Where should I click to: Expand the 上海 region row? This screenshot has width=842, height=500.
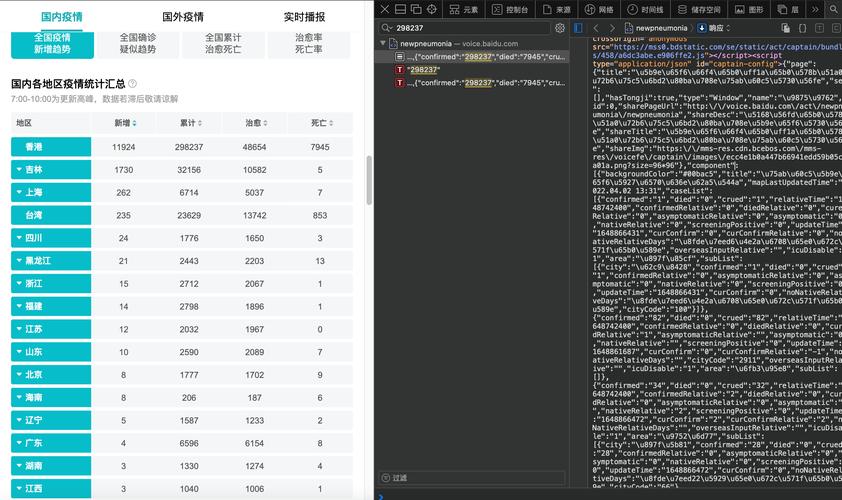pyautogui.click(x=51, y=192)
